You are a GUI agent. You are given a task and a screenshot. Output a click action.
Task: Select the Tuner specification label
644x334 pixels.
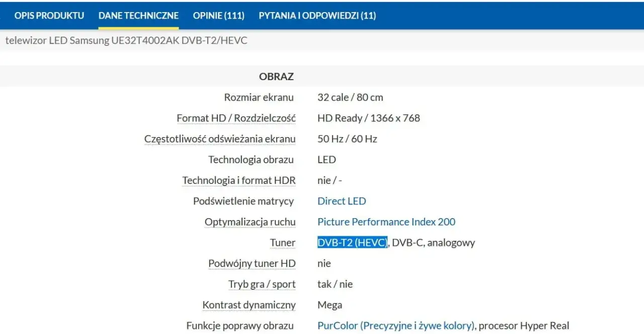coord(282,242)
